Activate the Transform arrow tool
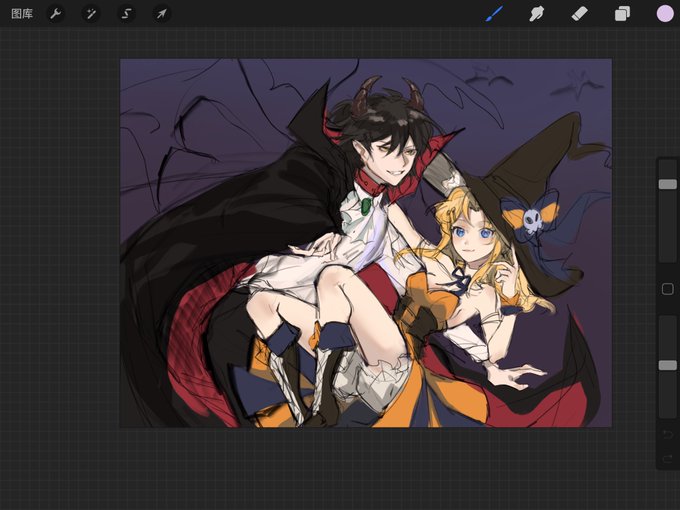Image resolution: width=680 pixels, height=510 pixels. pos(161,14)
